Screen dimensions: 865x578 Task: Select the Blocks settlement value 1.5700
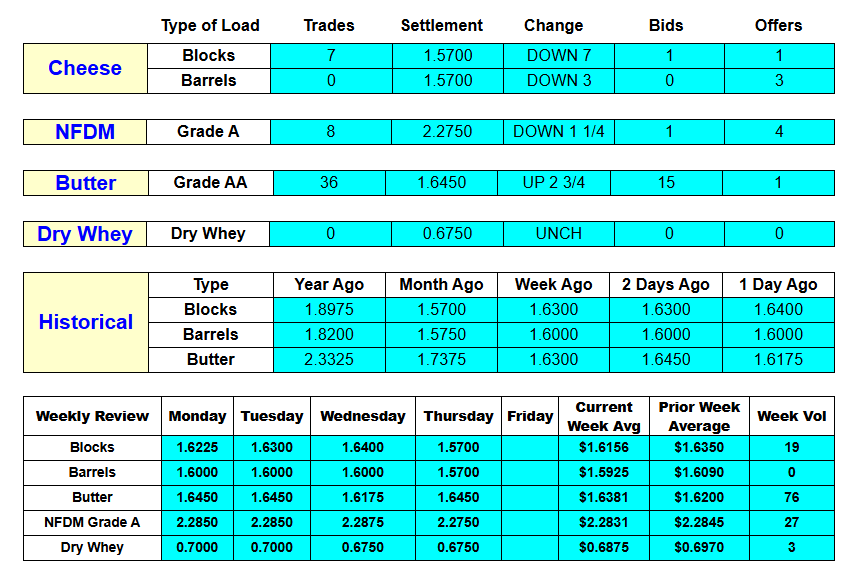click(x=447, y=56)
